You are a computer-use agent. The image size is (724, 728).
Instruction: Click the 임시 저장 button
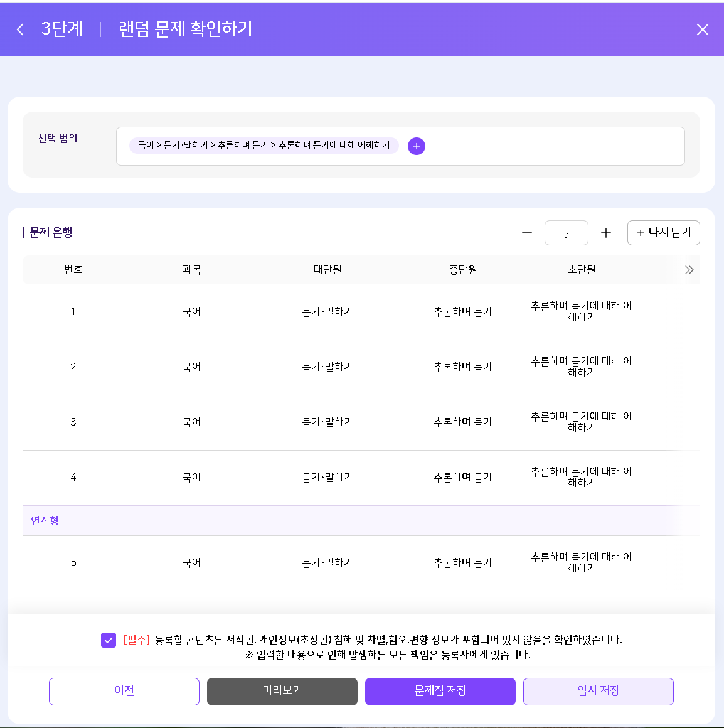(599, 692)
